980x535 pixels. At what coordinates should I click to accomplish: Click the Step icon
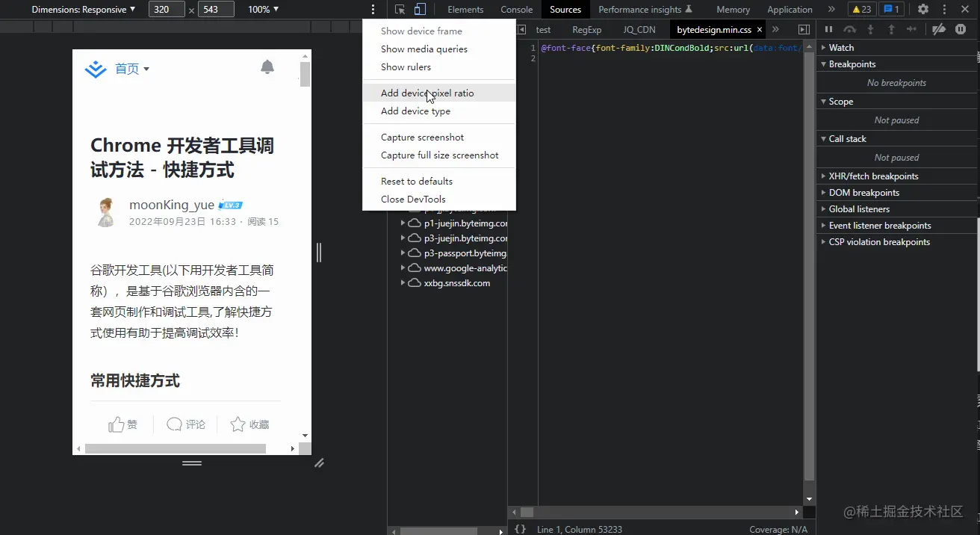click(x=911, y=30)
